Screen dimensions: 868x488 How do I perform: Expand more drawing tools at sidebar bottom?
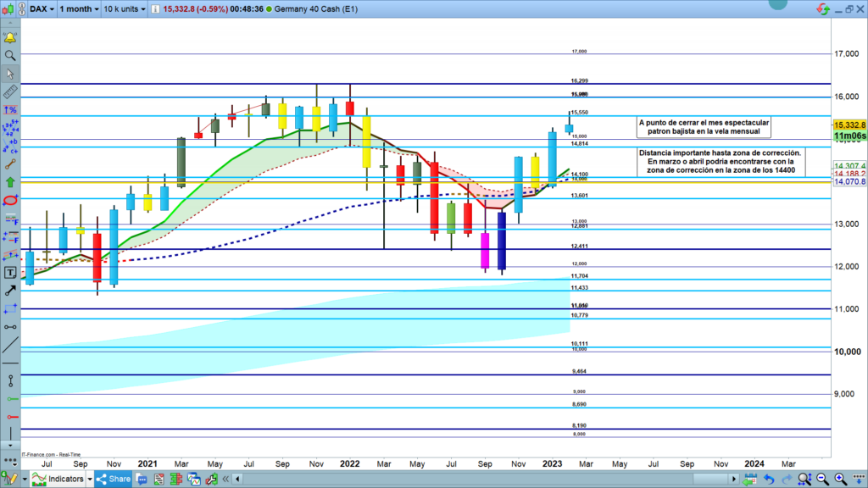point(10,445)
